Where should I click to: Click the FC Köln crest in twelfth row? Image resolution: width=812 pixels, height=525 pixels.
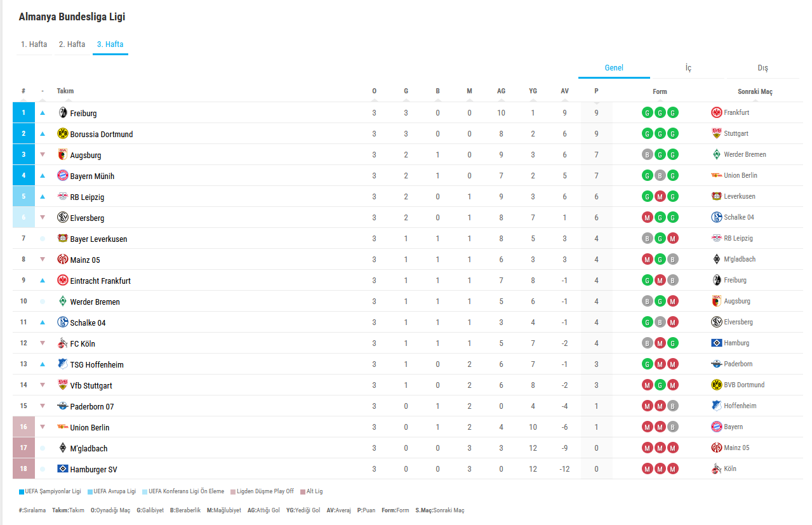click(62, 343)
